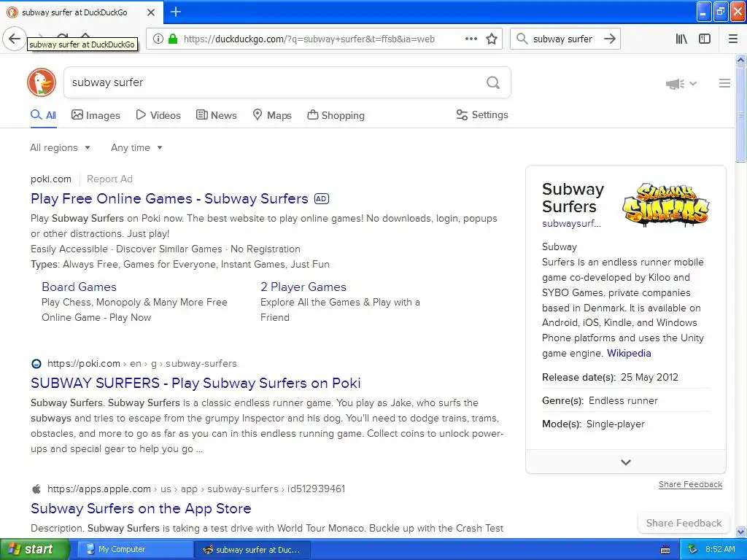The height and width of the screenshot is (560, 747).
Task: Click the https://poki.com › en › g › subway-surfers URL
Action: coord(142,364)
